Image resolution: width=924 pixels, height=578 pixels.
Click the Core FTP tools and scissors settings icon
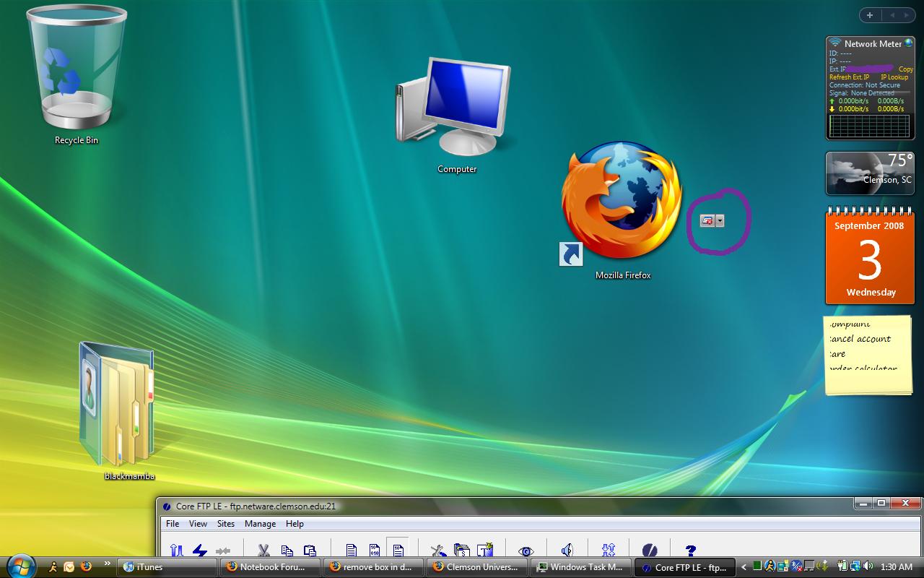coord(438,551)
